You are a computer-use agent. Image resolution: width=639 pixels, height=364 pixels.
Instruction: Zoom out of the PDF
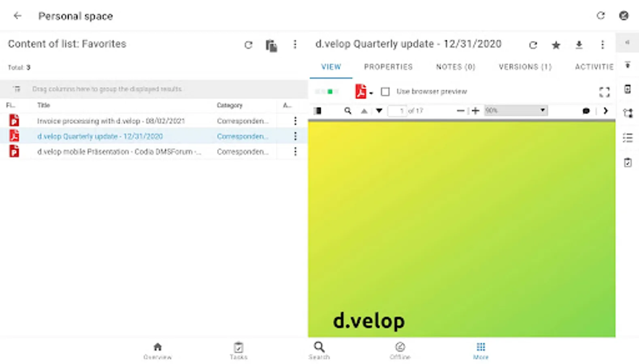[x=460, y=111]
